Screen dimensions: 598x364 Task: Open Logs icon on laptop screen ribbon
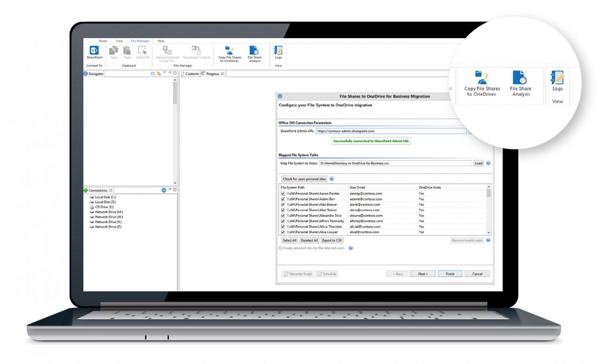[x=278, y=50]
